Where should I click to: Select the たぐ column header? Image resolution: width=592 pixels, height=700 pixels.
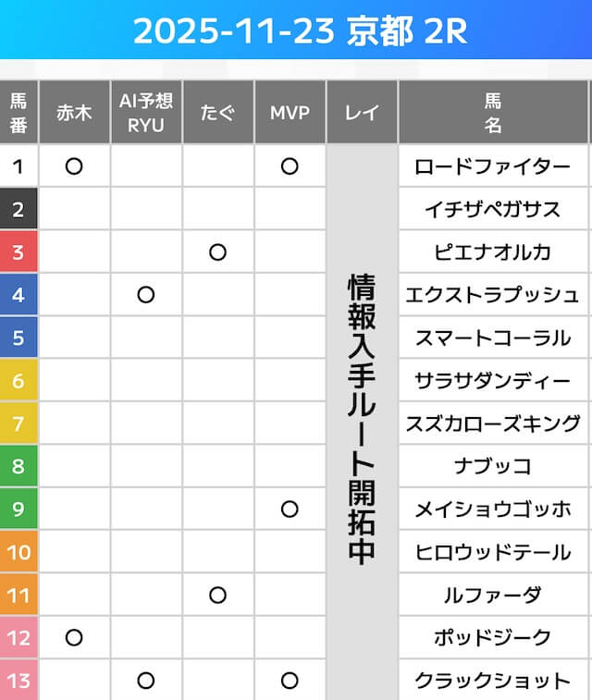pyautogui.click(x=218, y=113)
